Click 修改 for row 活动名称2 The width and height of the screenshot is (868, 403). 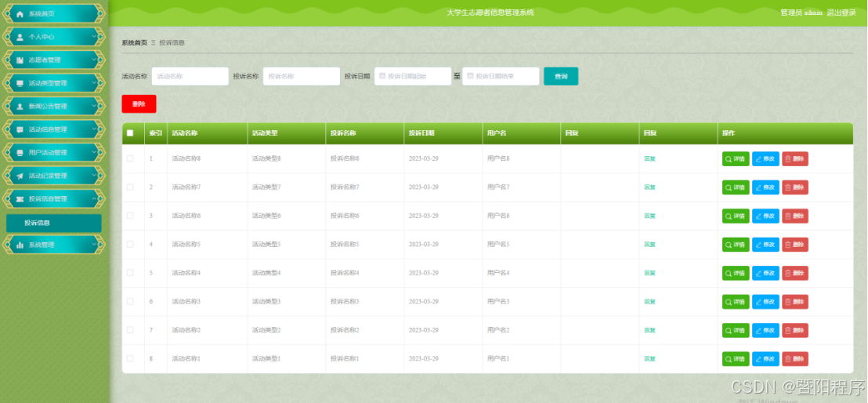pos(765,330)
